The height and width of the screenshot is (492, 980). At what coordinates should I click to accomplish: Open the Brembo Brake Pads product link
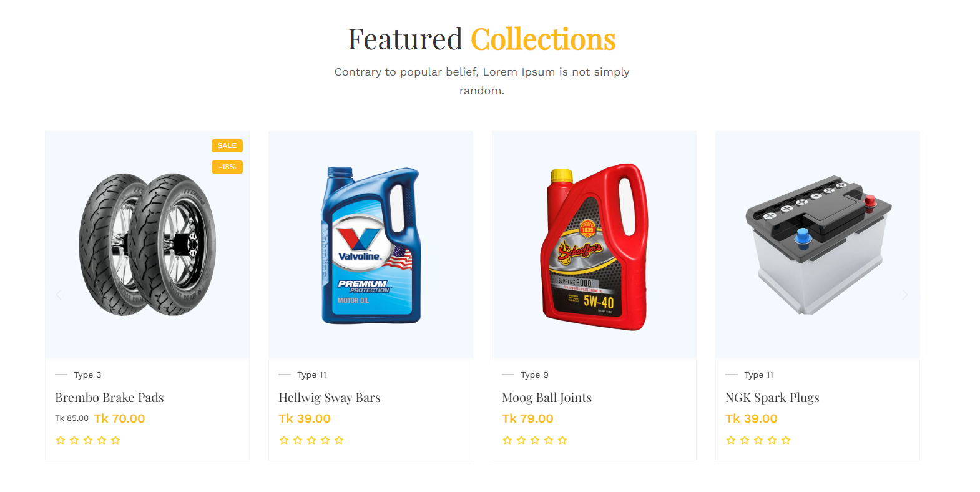tap(109, 398)
